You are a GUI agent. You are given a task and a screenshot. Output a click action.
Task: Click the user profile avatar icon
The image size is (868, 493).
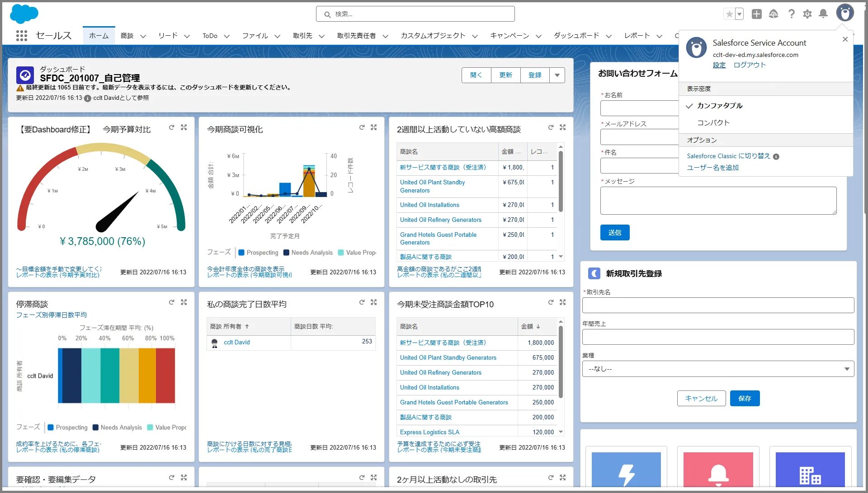coord(844,13)
